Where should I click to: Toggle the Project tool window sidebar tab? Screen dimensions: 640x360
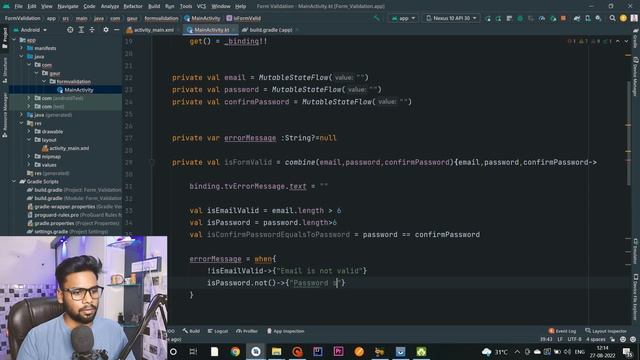tap(4, 38)
